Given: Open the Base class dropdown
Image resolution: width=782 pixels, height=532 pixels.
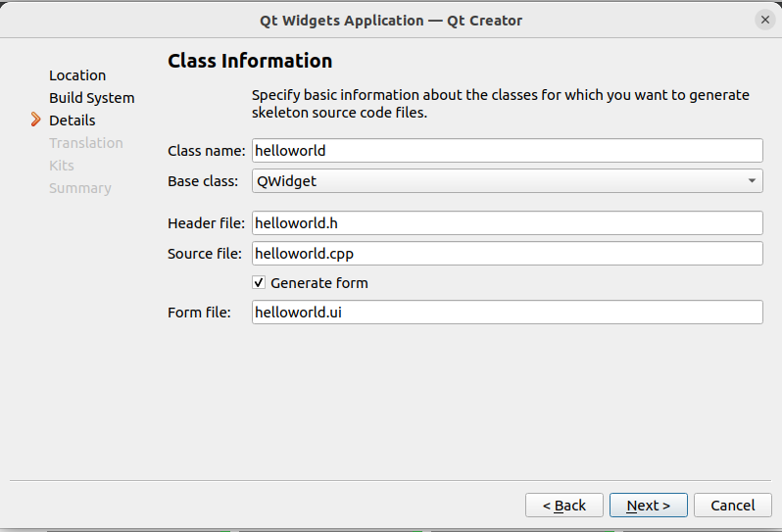Looking at the screenshot, I should (508, 181).
